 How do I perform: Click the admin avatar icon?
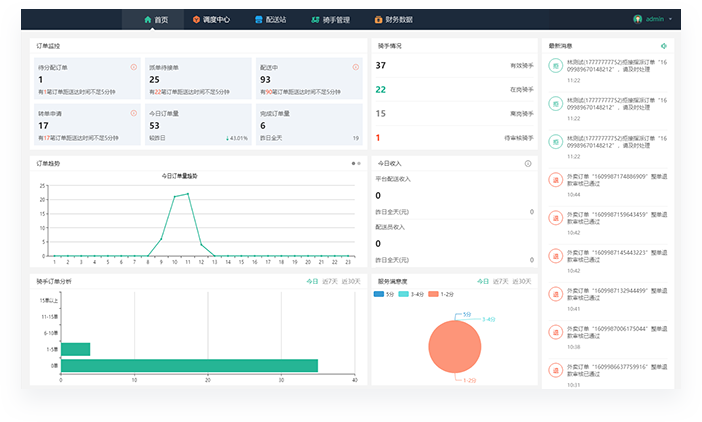[638, 19]
